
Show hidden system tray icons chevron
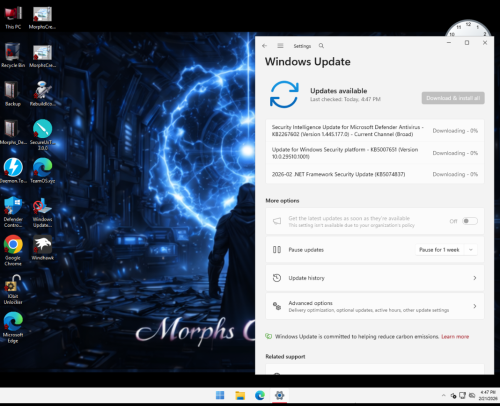[x=443, y=395]
